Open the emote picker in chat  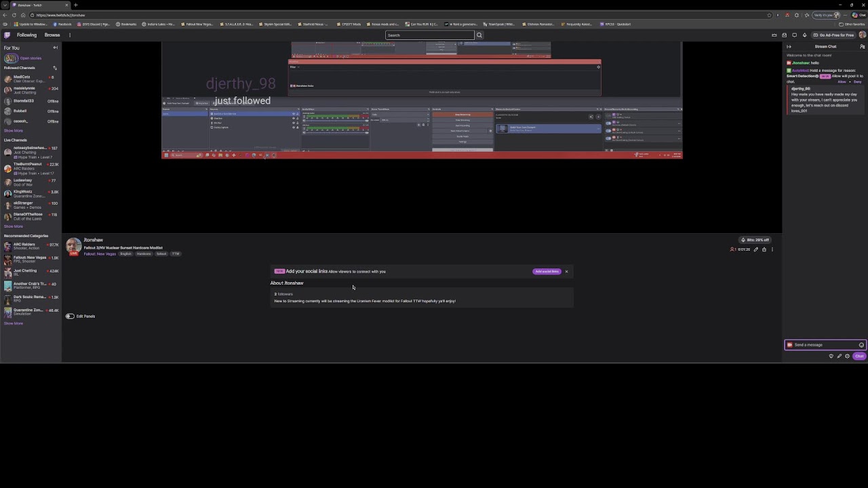861,345
